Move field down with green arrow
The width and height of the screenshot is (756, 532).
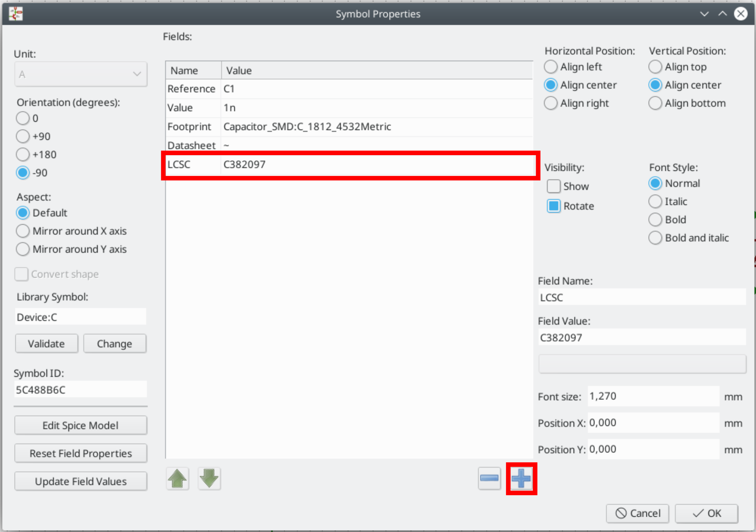point(209,478)
